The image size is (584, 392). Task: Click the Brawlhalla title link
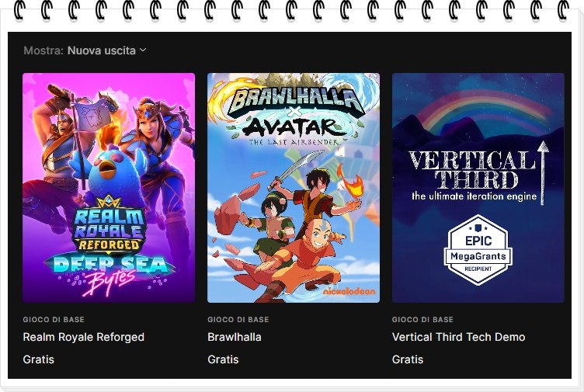click(x=235, y=337)
